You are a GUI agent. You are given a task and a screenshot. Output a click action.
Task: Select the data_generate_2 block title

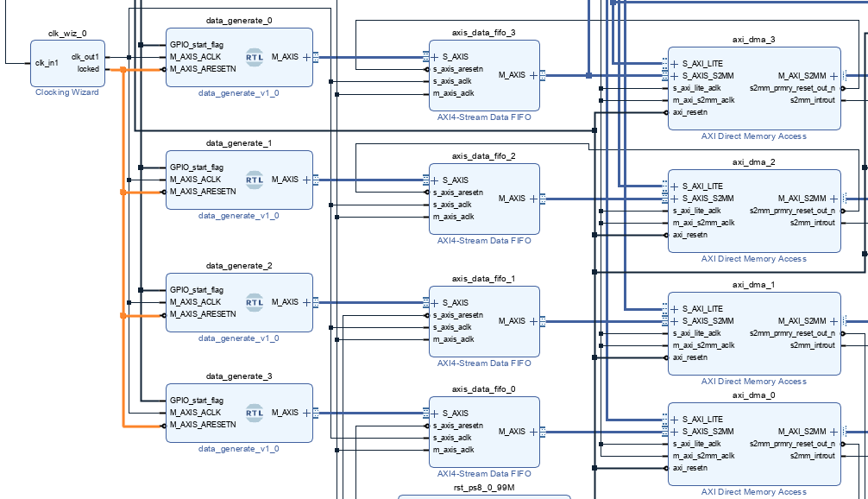click(239, 266)
